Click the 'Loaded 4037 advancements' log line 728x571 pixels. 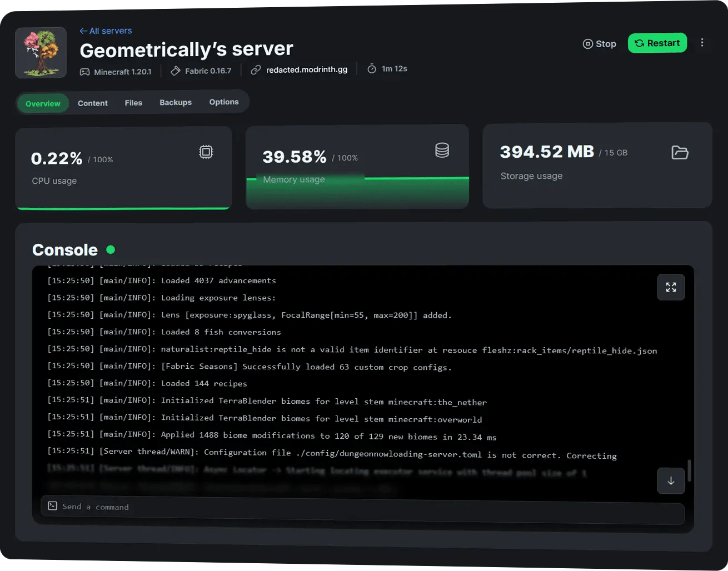click(x=162, y=281)
